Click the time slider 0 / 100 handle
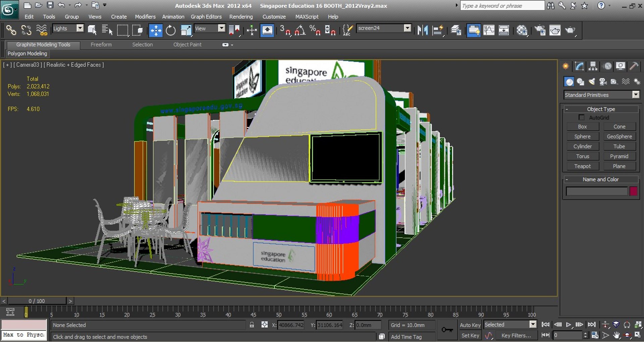Screen dimensions: 644x342 pos(37,301)
